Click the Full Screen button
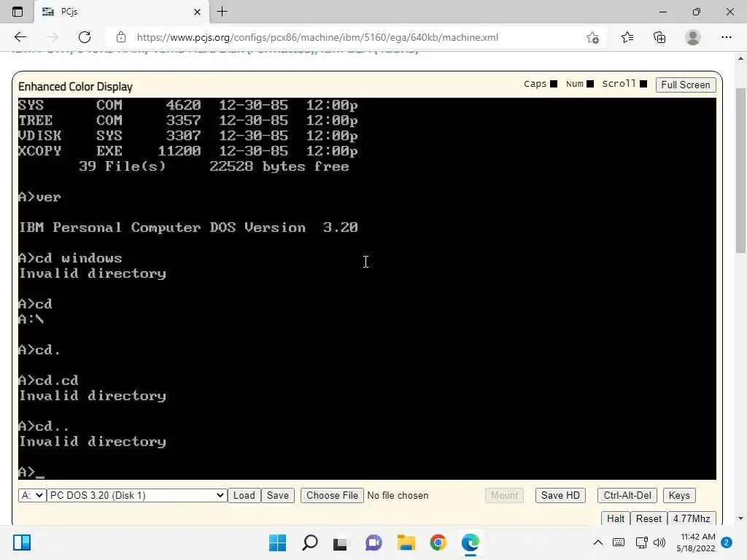This screenshot has height=560, width=747. pyautogui.click(x=686, y=85)
